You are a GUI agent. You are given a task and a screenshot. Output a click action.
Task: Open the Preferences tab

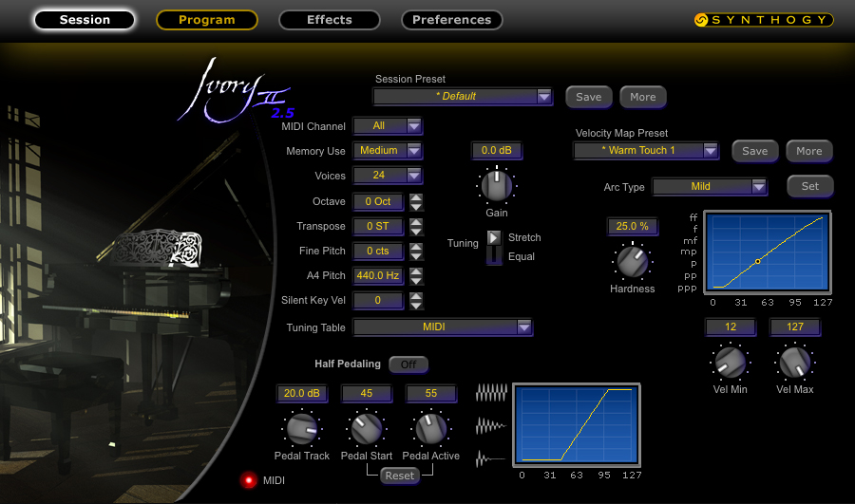[x=451, y=20]
